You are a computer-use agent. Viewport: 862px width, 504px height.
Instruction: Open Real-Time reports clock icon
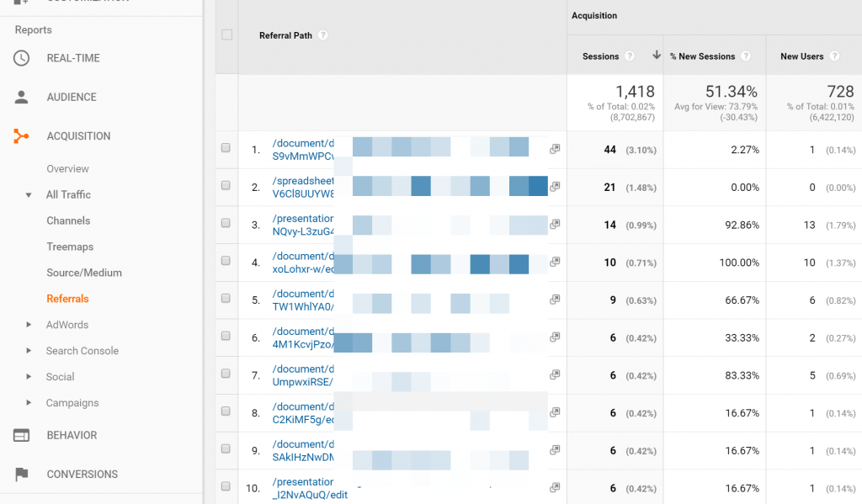click(21, 58)
